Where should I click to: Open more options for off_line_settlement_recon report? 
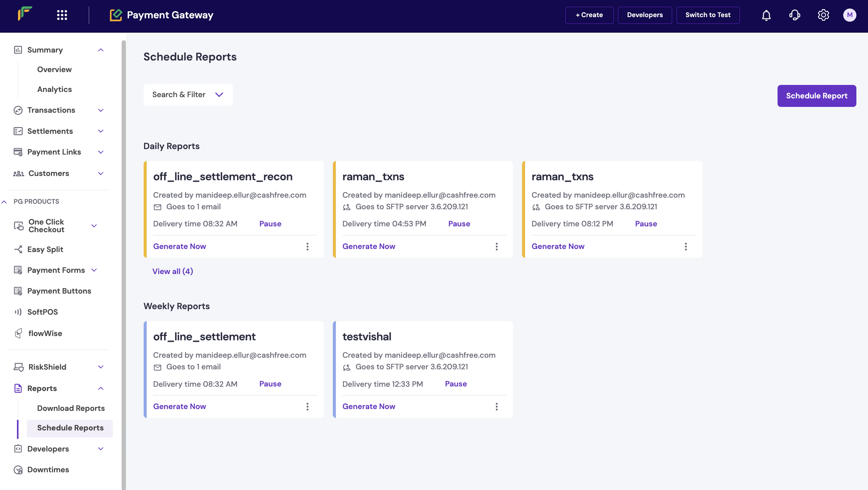pos(307,247)
